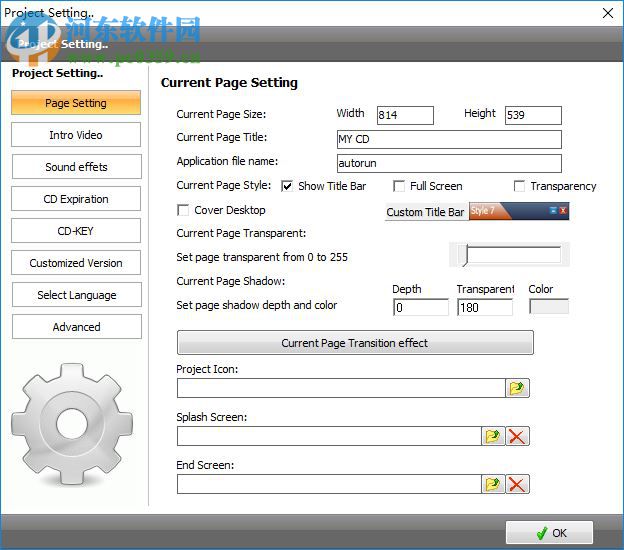
Task: Click the End Screen path field
Action: point(329,484)
